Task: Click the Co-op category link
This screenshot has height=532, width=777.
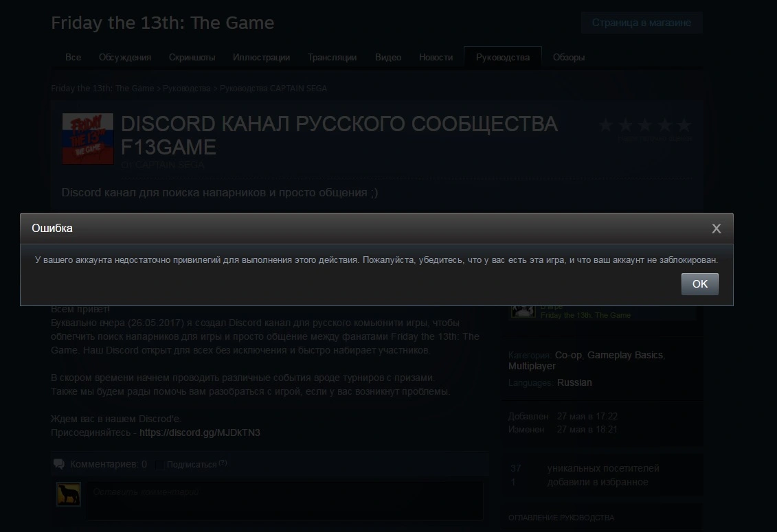Action: (568, 355)
